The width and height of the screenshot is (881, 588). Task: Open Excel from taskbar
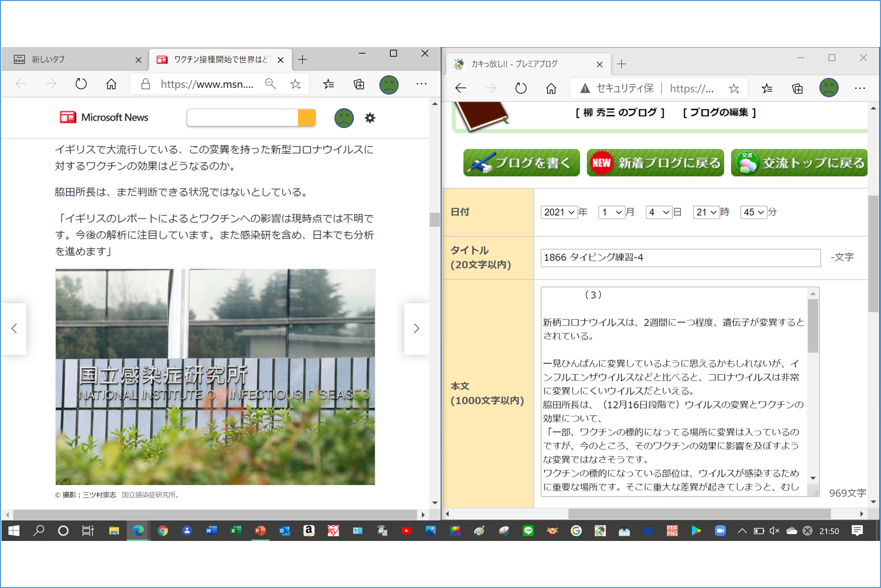(236, 531)
